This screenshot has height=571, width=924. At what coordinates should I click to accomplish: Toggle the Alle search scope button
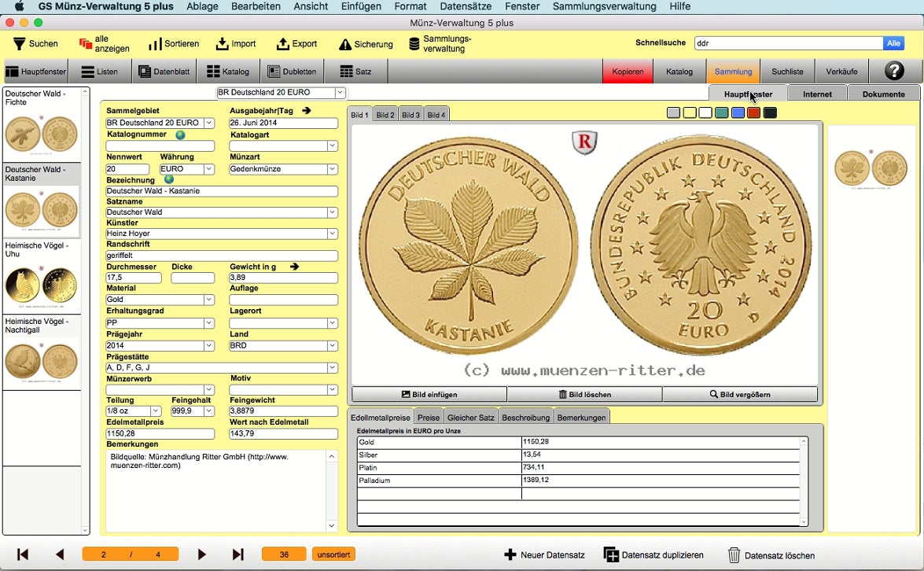click(893, 44)
